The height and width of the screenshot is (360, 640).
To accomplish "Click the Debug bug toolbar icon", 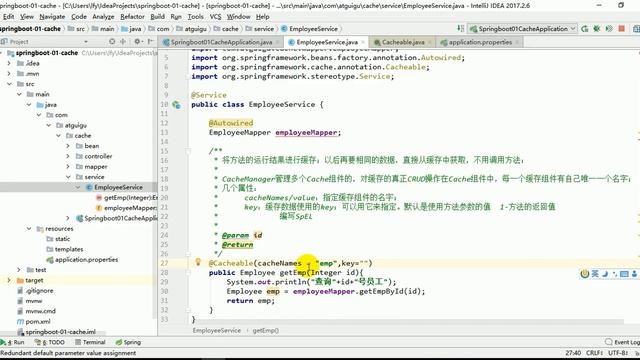I will click(x=597, y=29).
